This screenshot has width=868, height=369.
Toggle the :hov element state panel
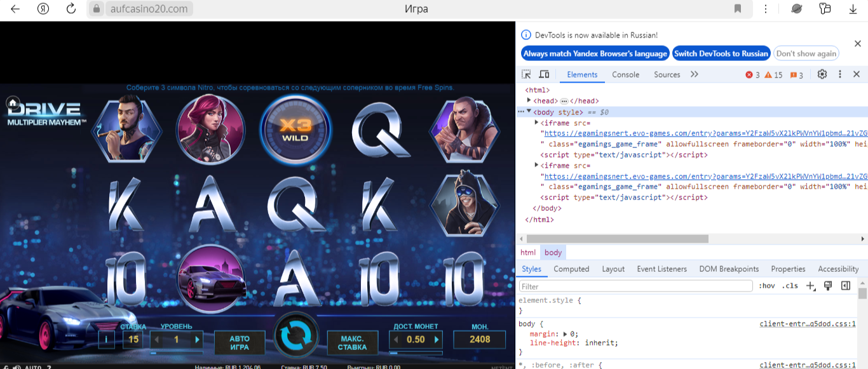tap(767, 286)
